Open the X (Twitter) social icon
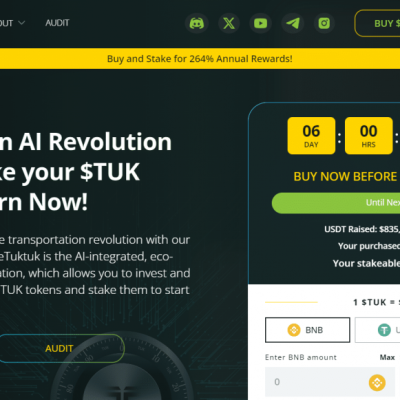 click(x=229, y=23)
